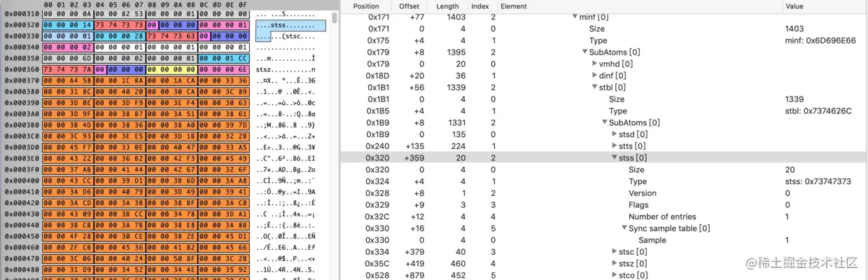This screenshot has width=868, height=280.
Task: Select hex row address 0x000320
Action: [x=21, y=24]
